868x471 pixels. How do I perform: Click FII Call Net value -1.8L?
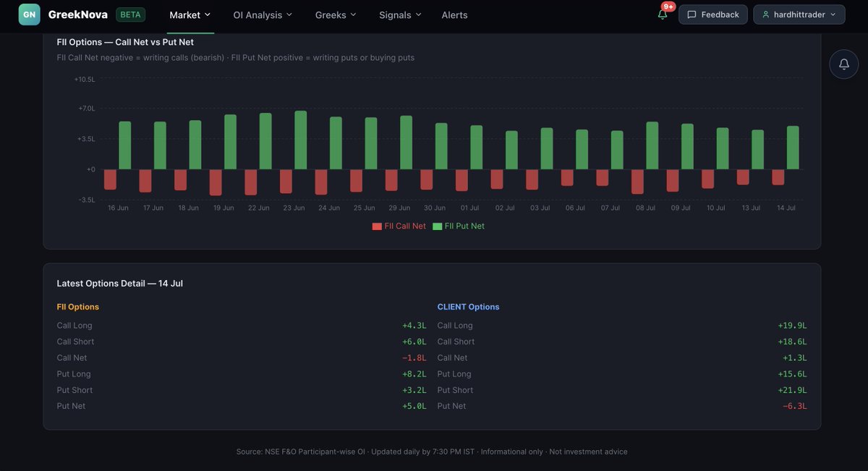click(x=414, y=358)
